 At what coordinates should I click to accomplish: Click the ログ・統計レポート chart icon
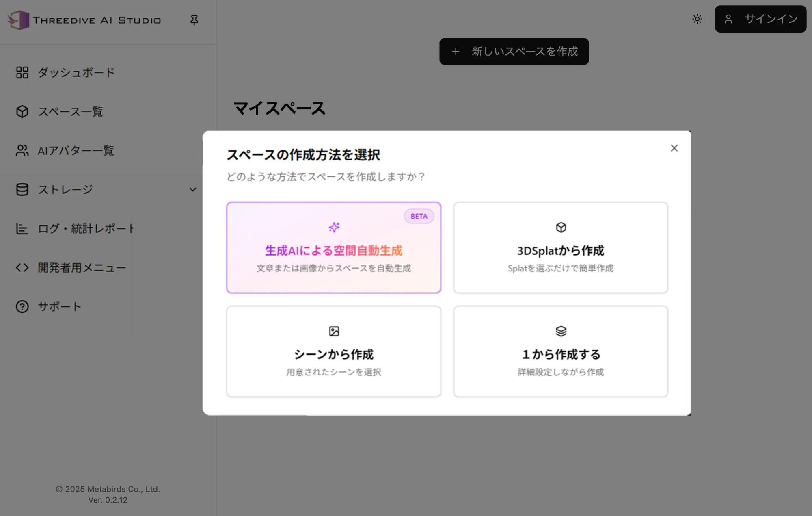pyautogui.click(x=22, y=228)
